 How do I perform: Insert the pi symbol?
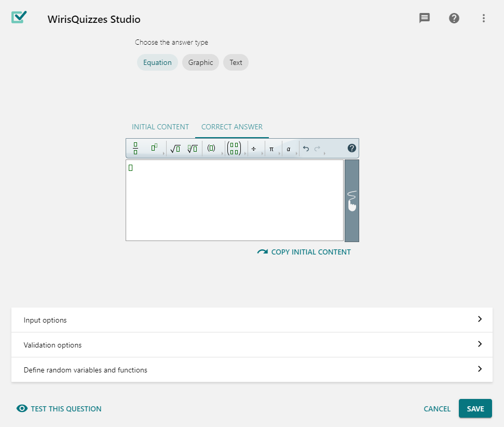tap(271, 149)
